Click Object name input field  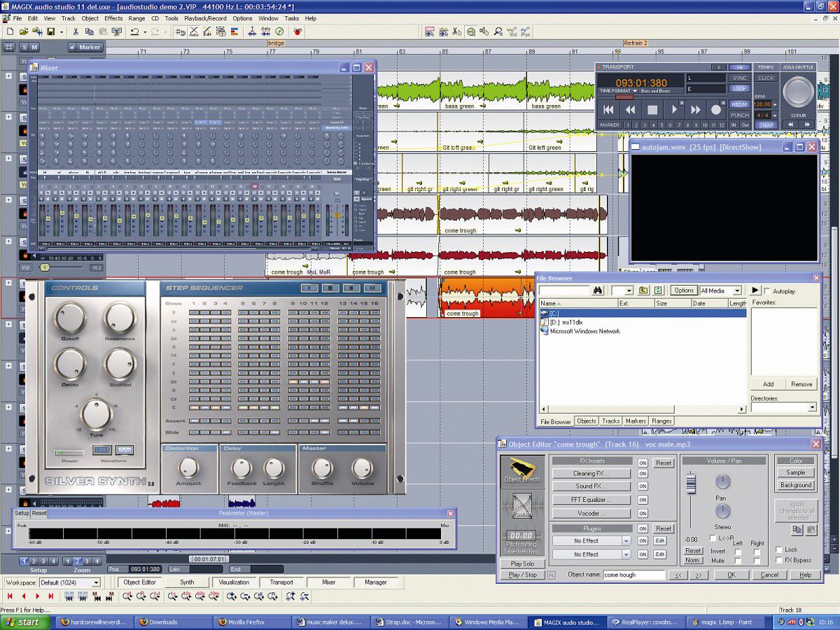[x=633, y=575]
